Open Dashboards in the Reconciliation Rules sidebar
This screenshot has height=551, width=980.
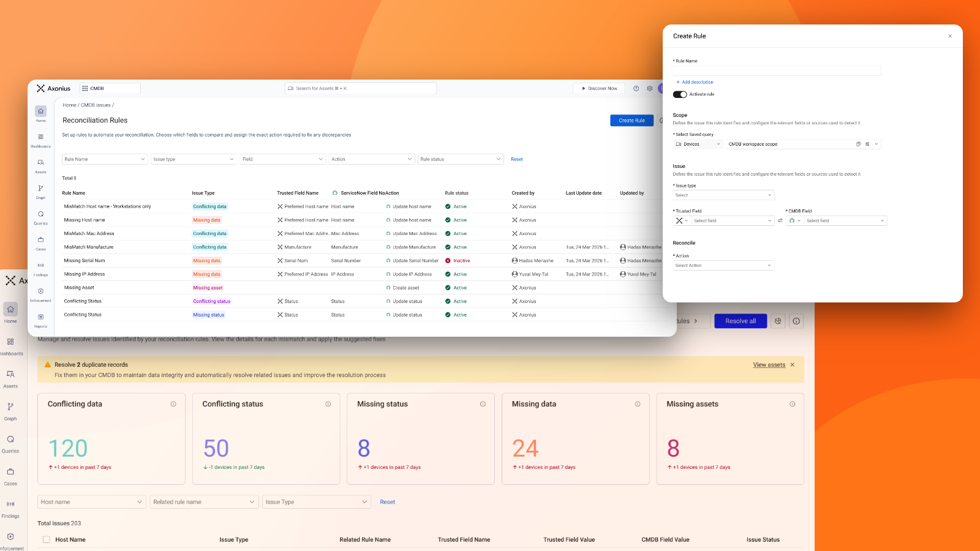tap(40, 140)
